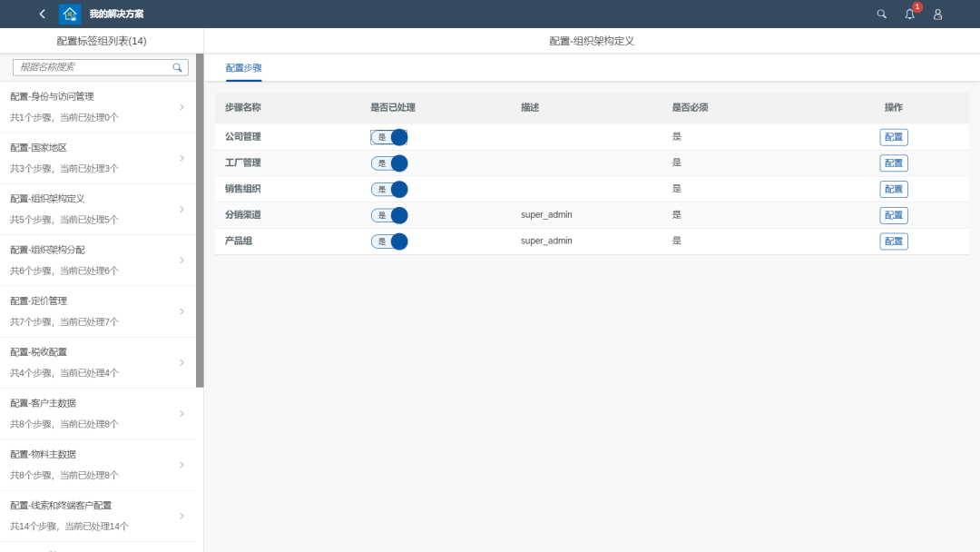This screenshot has height=552, width=980.
Task: Open the notifications bell
Action: [909, 14]
